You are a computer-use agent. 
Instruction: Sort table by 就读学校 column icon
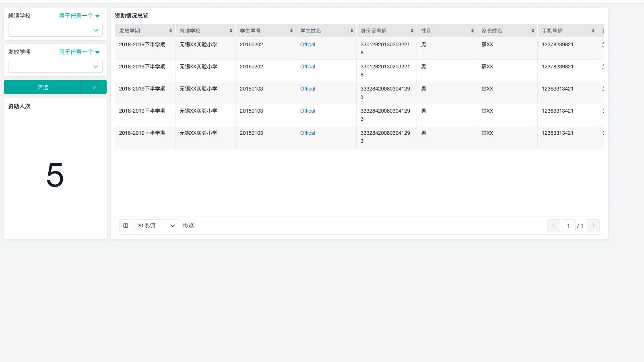click(231, 31)
